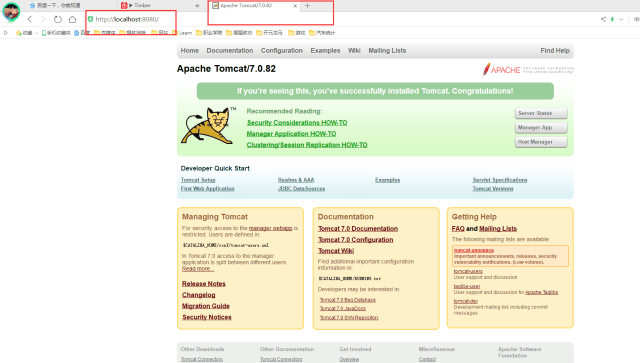Click the green security shield icon

tap(91, 19)
